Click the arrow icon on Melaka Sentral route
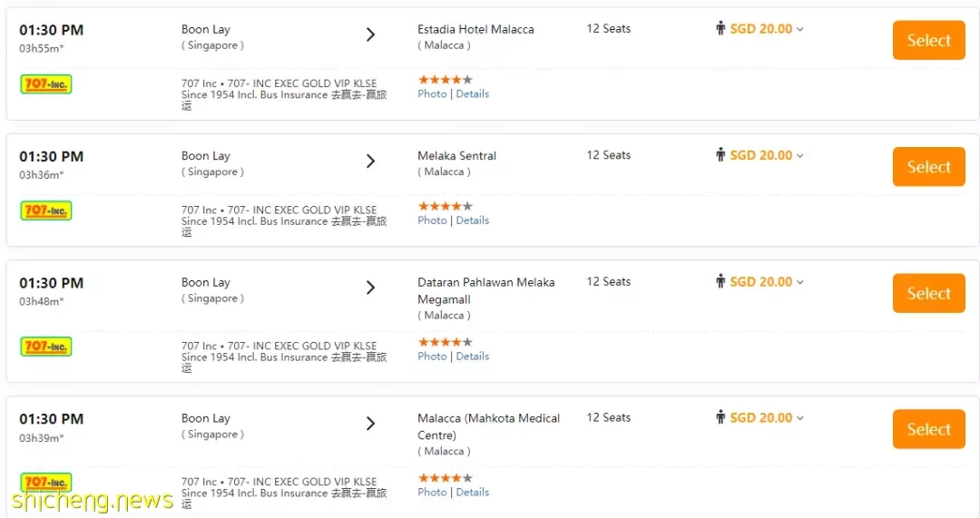Screen dimensions: 980x518 tap(370, 161)
